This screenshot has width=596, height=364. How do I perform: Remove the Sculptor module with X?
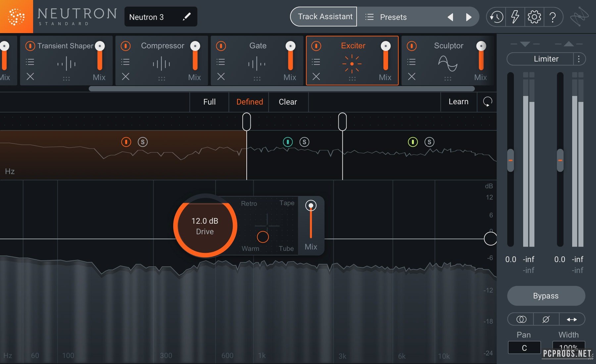pyautogui.click(x=412, y=76)
